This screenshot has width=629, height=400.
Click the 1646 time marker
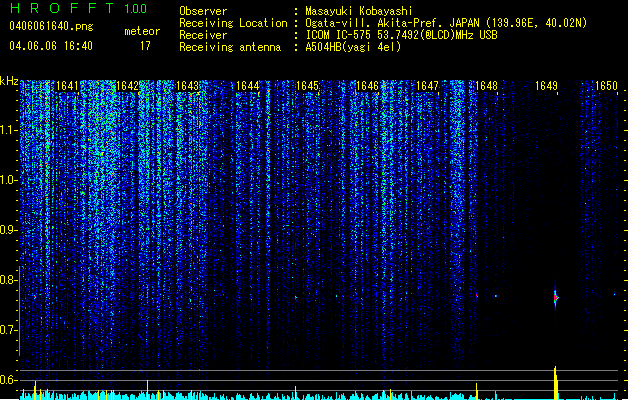[367, 86]
